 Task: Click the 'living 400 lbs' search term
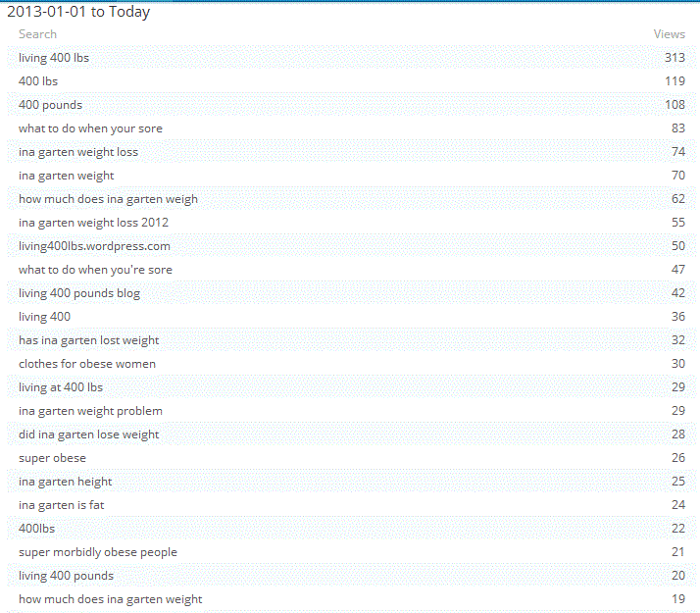pyautogui.click(x=54, y=58)
